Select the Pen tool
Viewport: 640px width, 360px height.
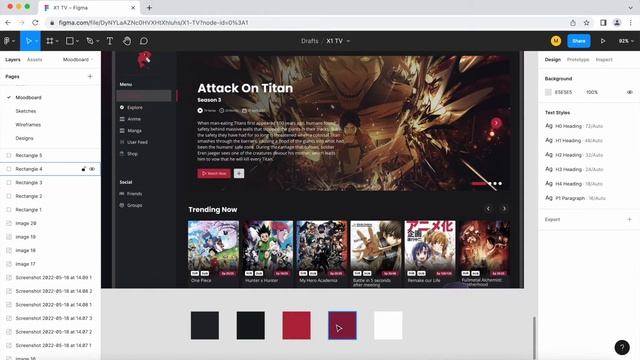pos(90,41)
